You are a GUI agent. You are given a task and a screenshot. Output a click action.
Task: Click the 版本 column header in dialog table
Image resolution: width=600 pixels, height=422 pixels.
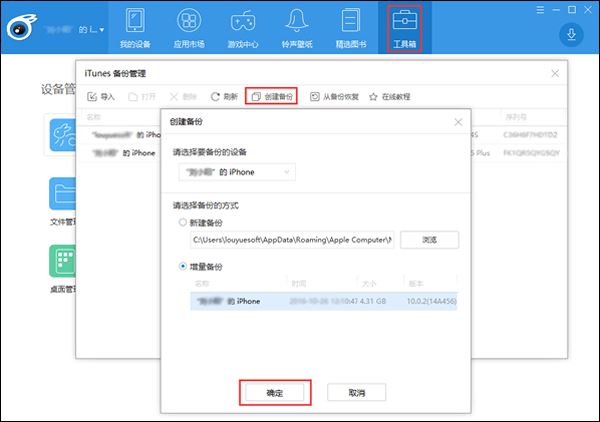click(x=416, y=284)
